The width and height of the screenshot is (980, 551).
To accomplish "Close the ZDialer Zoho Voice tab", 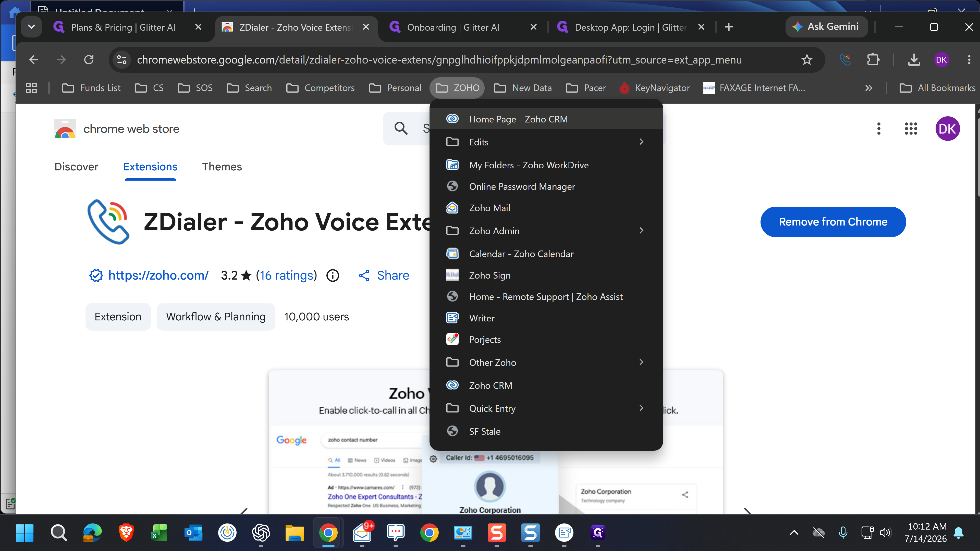I will pyautogui.click(x=366, y=27).
